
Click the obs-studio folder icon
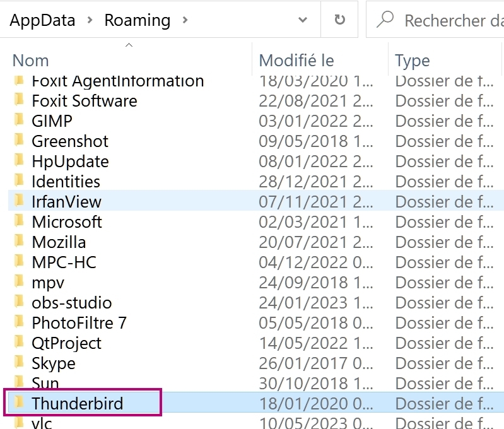coord(20,302)
